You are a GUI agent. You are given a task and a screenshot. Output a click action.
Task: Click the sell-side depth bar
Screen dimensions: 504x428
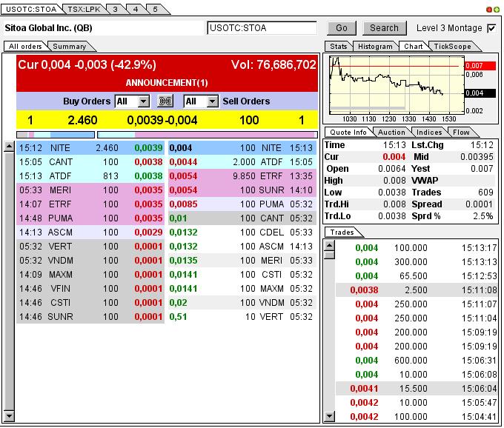pos(208,135)
